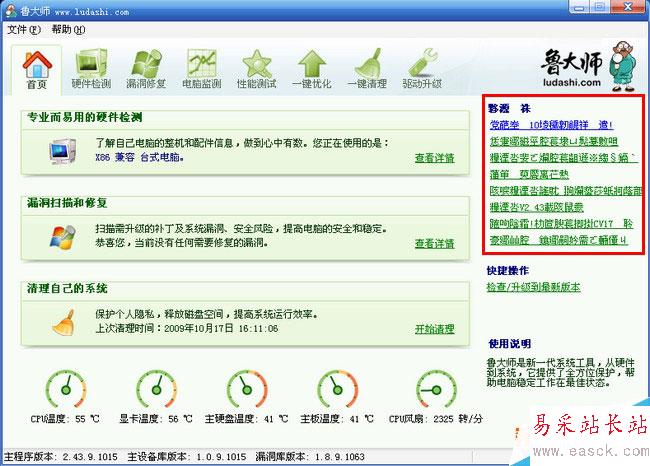This screenshot has height=466, width=650.
Task: Click the 使用说明 heading
Action: pos(509,344)
